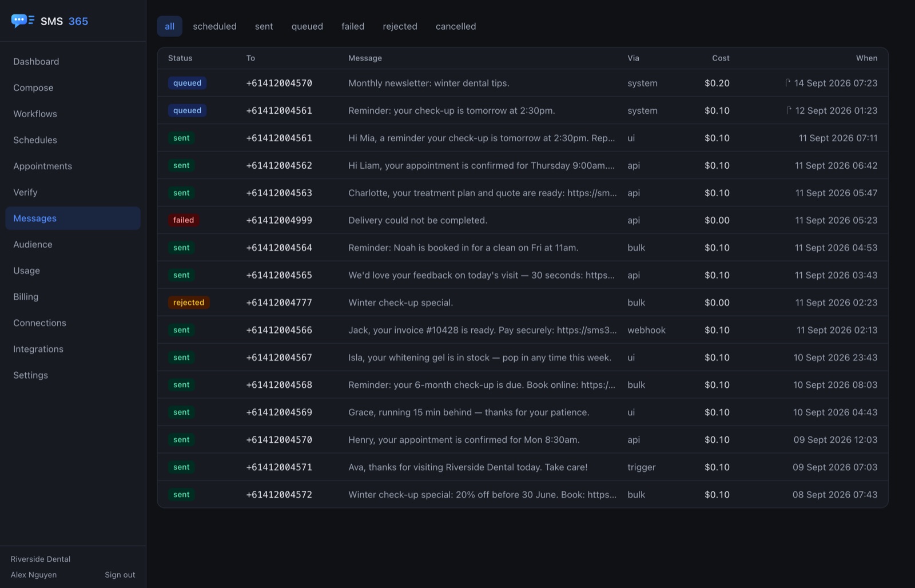Image resolution: width=915 pixels, height=588 pixels.
Task: Filter by the 'cancelled' tab
Action: [456, 26]
